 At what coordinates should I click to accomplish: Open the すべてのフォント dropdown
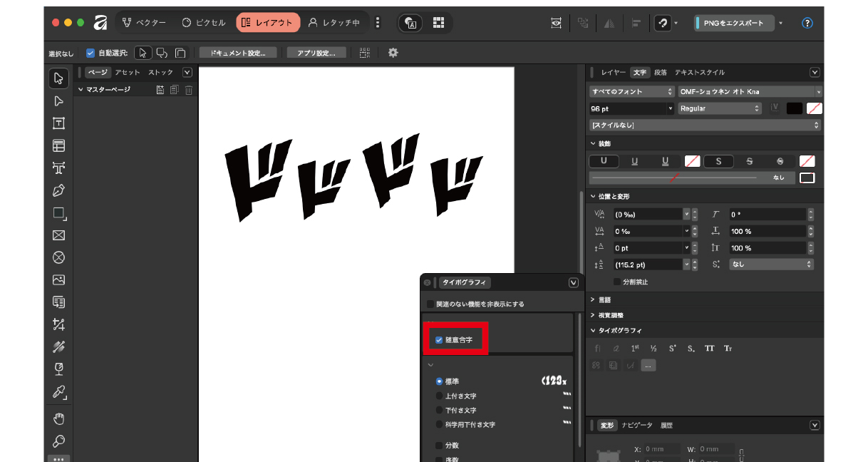pos(631,91)
